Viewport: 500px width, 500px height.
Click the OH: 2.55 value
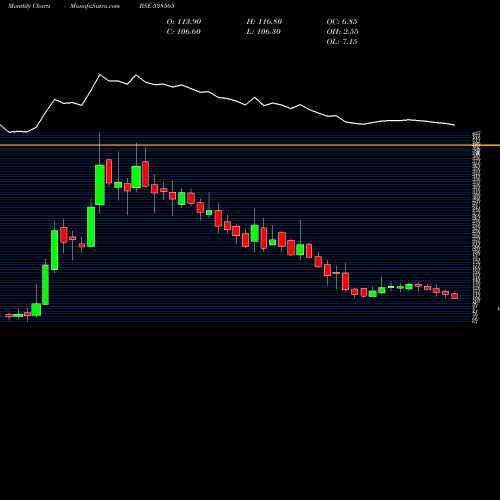point(342,32)
